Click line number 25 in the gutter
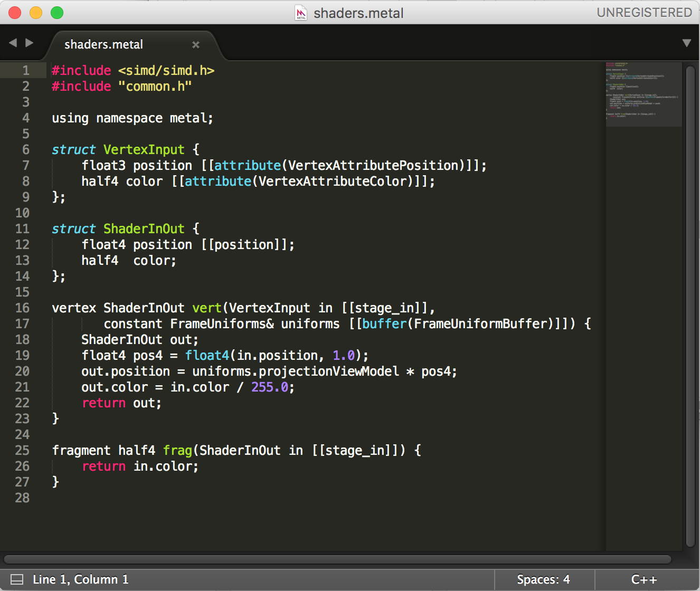The width and height of the screenshot is (700, 591). [22, 451]
